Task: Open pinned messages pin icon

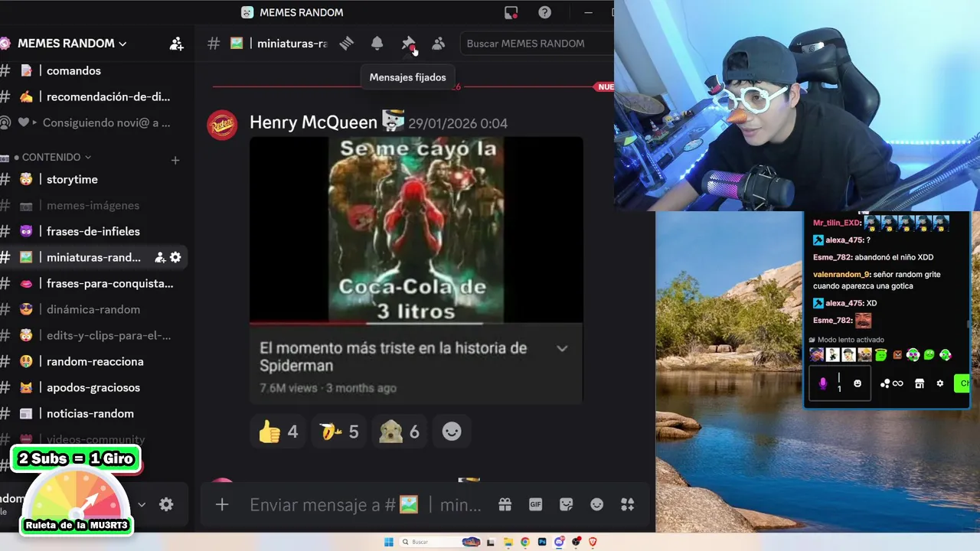Action: click(408, 44)
